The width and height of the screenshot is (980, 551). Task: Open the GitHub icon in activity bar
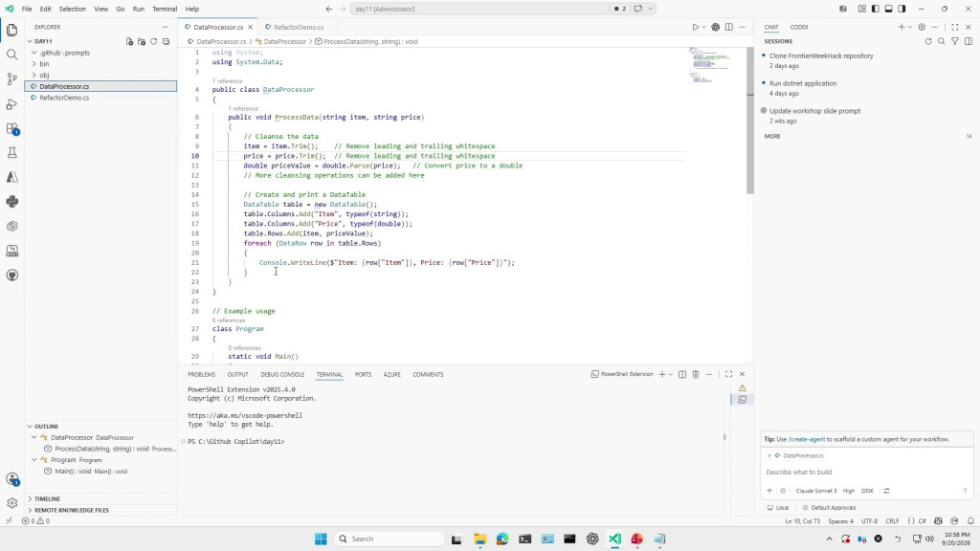[11, 275]
